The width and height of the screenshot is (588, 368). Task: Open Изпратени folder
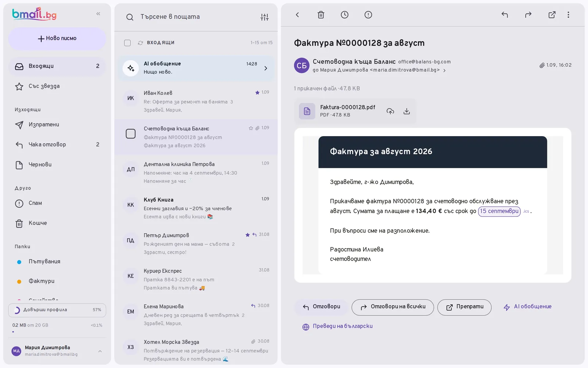[57, 125]
